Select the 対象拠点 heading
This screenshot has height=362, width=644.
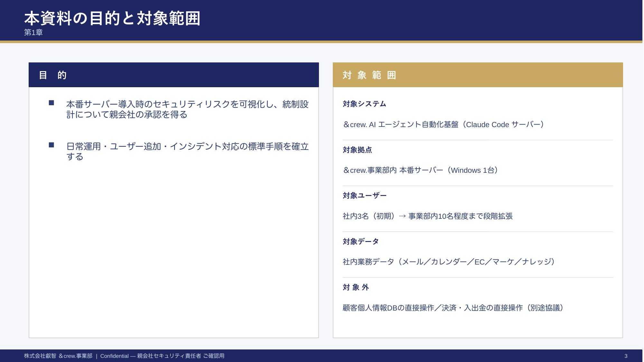click(x=357, y=150)
